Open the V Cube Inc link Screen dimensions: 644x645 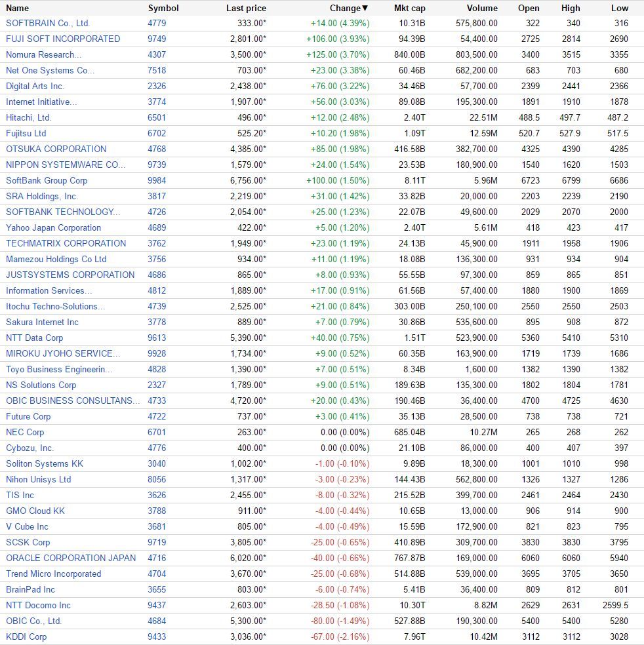(x=27, y=527)
